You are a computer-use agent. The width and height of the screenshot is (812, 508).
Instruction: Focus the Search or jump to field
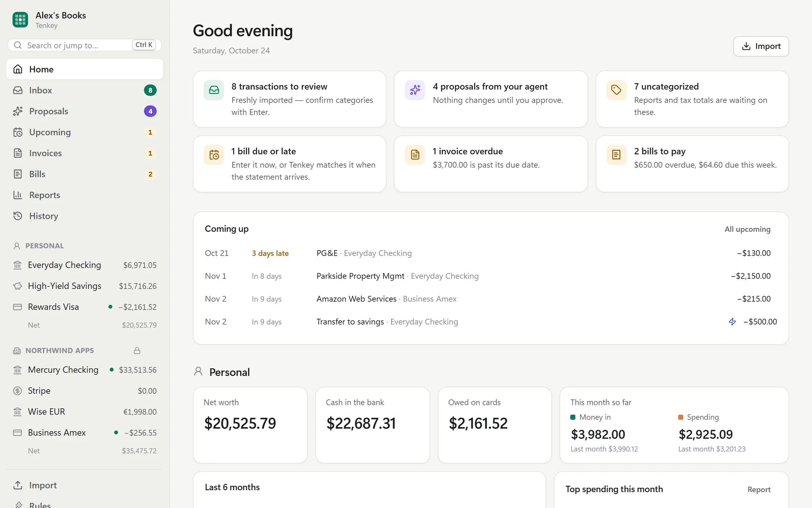(x=84, y=45)
